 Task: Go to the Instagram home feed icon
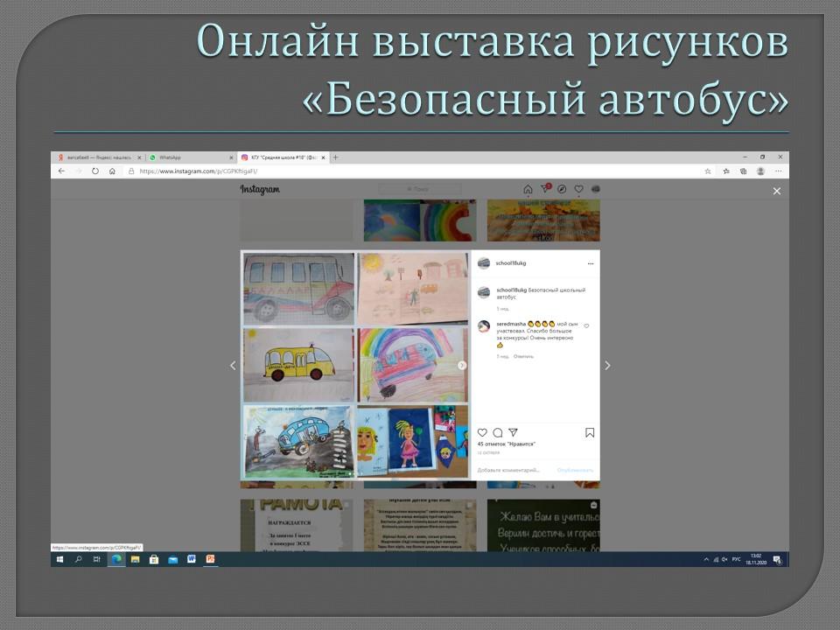click(528, 189)
